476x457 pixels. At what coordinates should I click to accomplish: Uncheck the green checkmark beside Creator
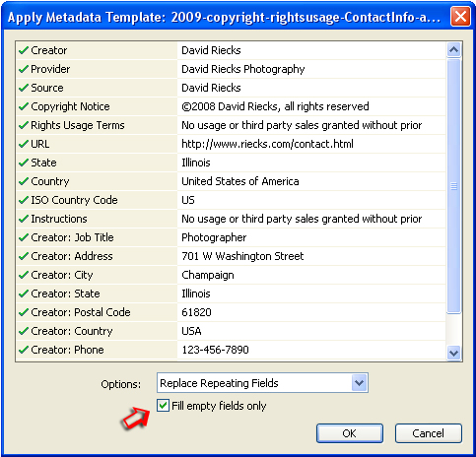(24, 50)
